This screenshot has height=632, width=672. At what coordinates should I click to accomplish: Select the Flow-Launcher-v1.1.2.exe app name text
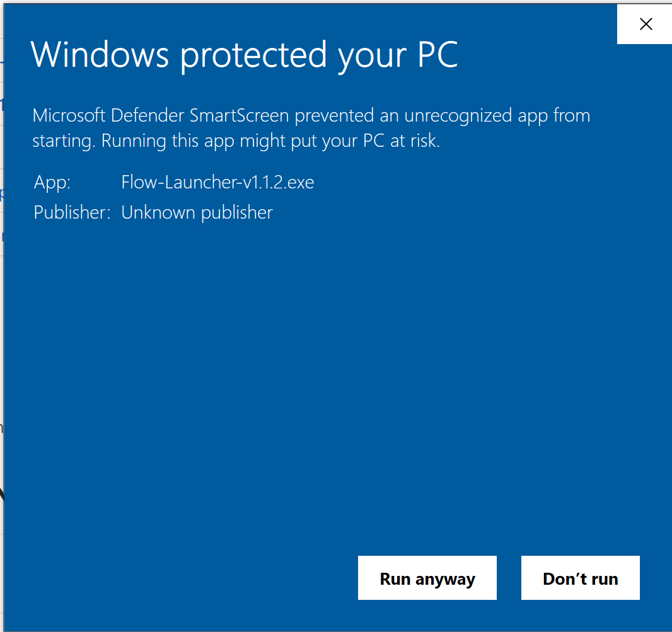coord(217,182)
